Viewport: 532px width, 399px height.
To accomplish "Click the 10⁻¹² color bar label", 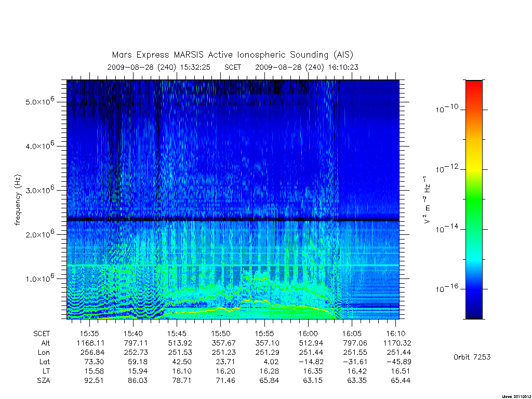I will 447,169.
